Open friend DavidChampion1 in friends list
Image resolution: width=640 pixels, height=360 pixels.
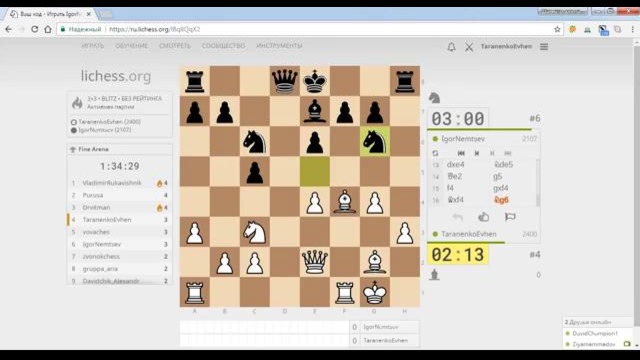595,333
